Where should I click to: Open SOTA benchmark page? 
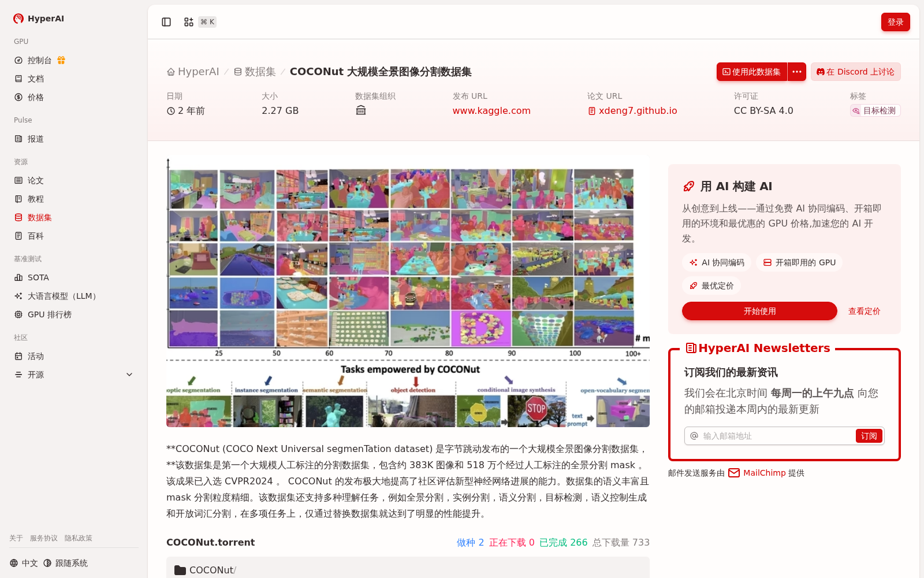[x=38, y=277]
